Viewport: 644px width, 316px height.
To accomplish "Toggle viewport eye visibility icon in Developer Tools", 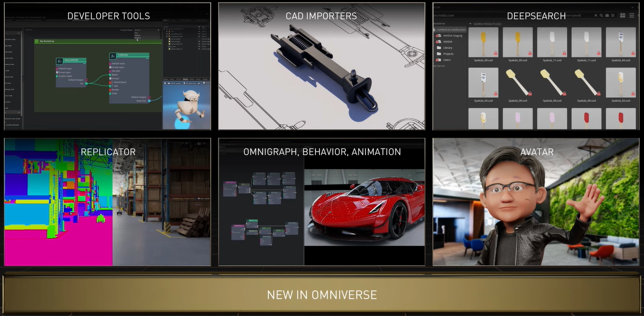I will (x=199, y=83).
